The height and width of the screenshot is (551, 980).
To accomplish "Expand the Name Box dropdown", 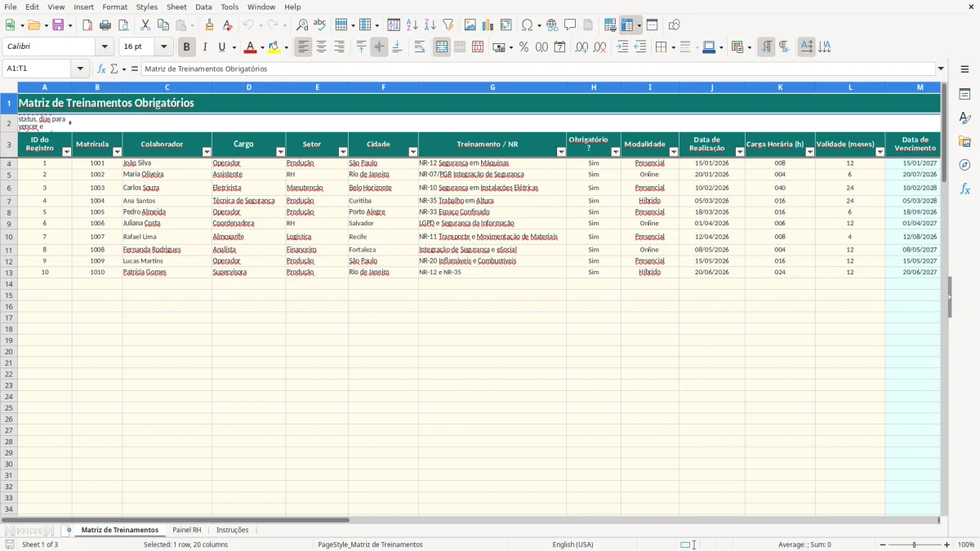I will 80,69.
